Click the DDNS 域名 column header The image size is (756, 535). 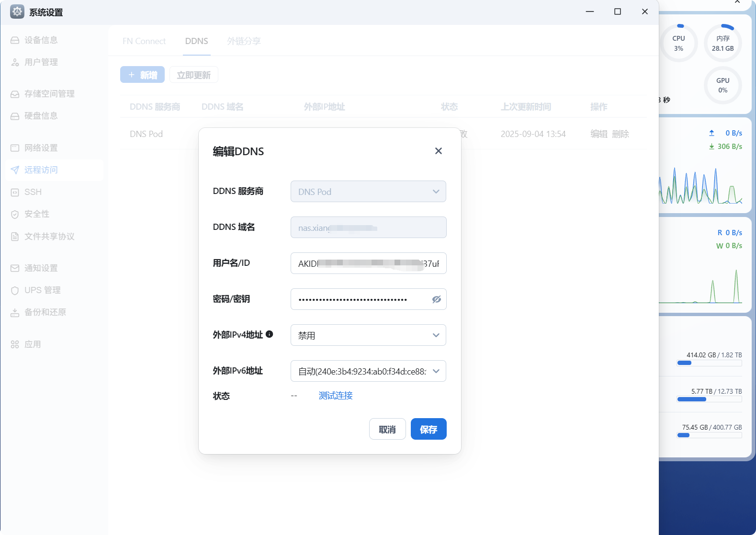222,107
